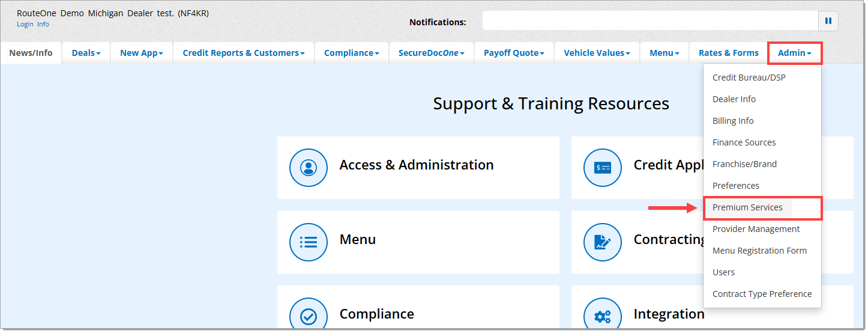Click the Notifications text field

[649, 21]
